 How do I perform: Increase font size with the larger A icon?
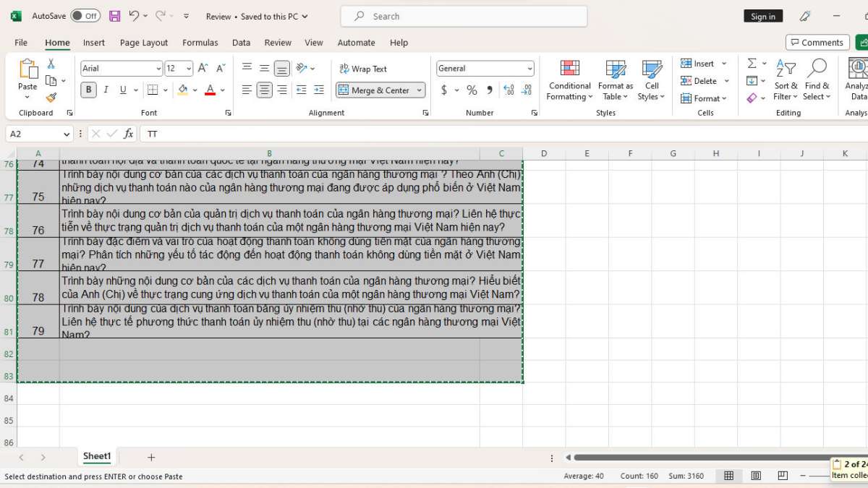click(203, 69)
